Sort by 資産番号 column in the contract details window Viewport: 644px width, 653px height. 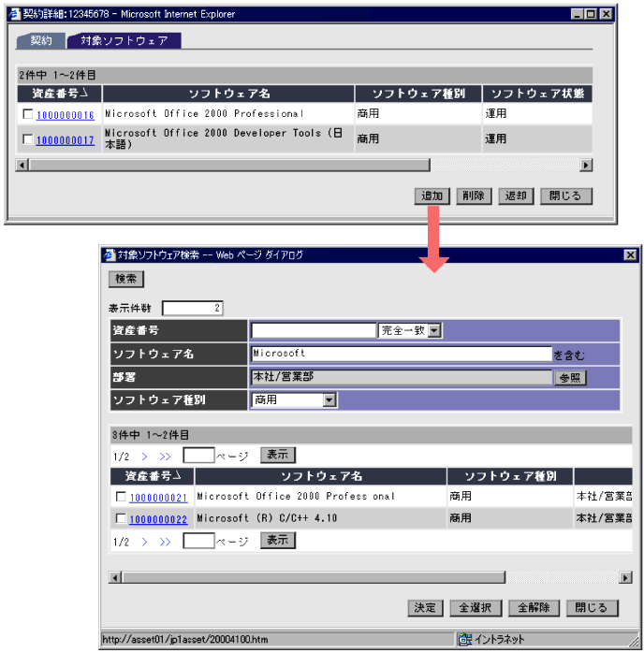tap(60, 94)
